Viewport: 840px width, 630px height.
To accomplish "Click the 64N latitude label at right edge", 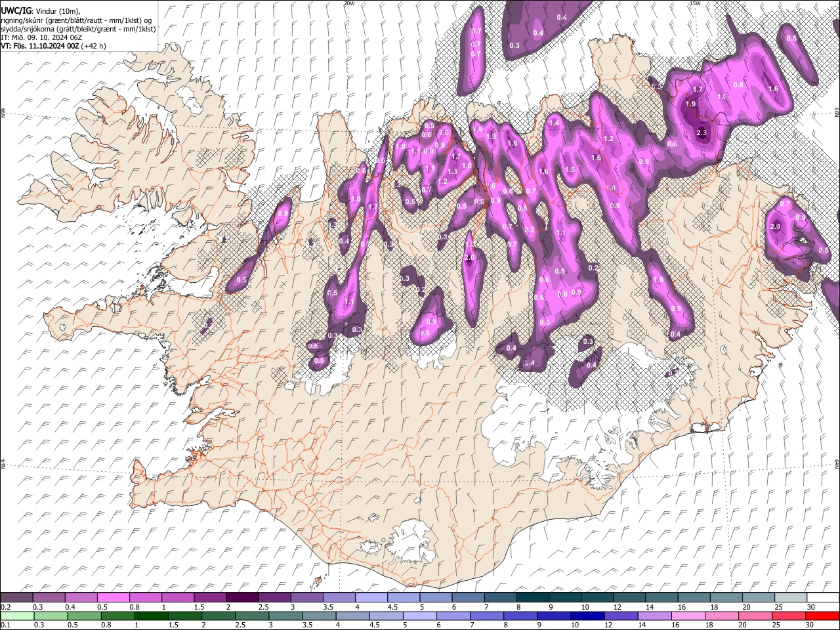I will coord(837,463).
